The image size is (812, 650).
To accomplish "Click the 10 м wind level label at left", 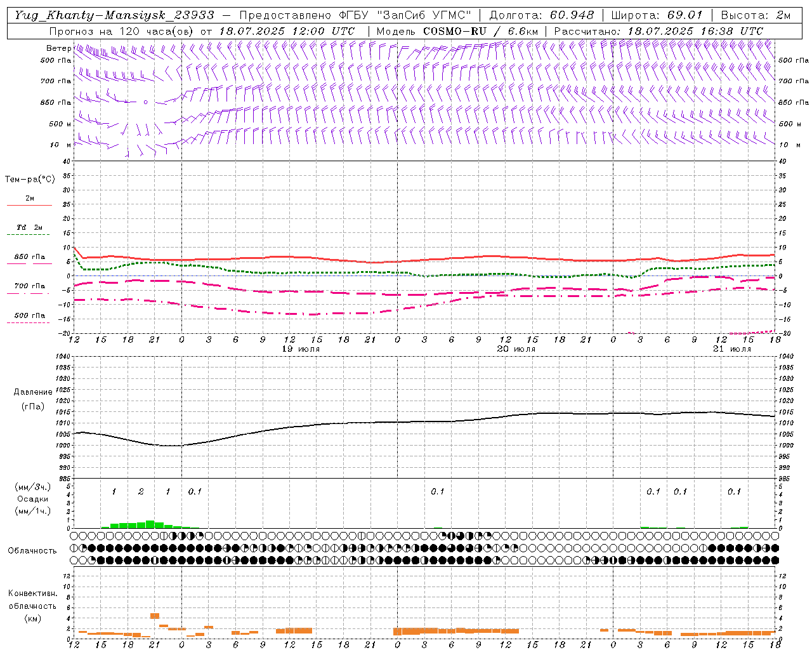I will tap(61, 145).
